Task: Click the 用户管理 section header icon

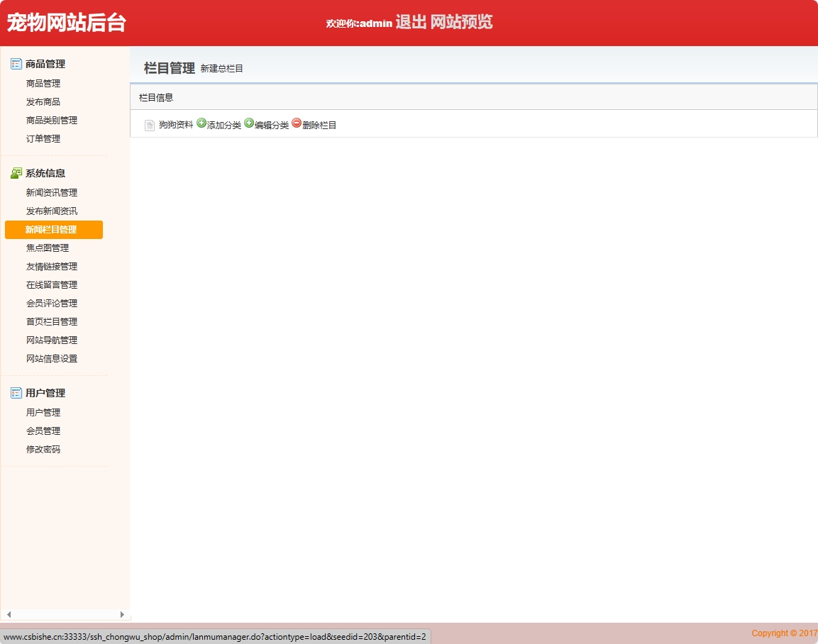Action: (x=16, y=393)
